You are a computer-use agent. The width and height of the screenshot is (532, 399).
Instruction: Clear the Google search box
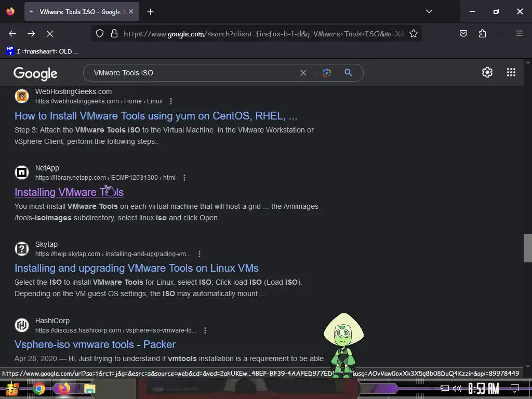point(303,73)
